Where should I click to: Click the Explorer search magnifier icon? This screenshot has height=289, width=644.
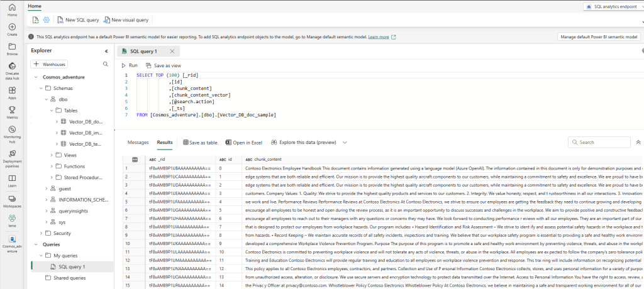tap(106, 64)
